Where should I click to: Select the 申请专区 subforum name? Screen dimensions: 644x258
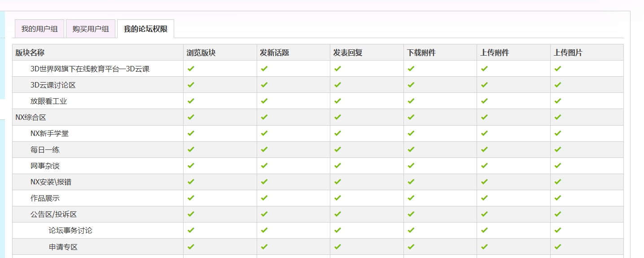pyautogui.click(x=63, y=246)
